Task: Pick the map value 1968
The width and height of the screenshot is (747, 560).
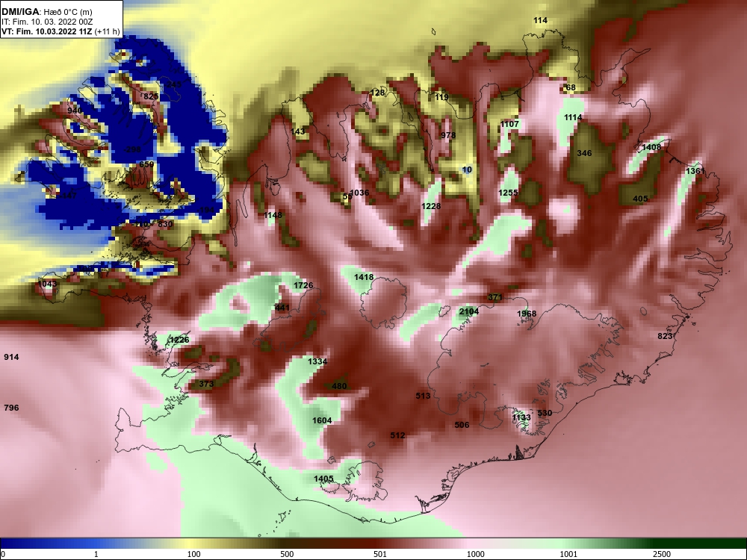Action: click(x=527, y=314)
